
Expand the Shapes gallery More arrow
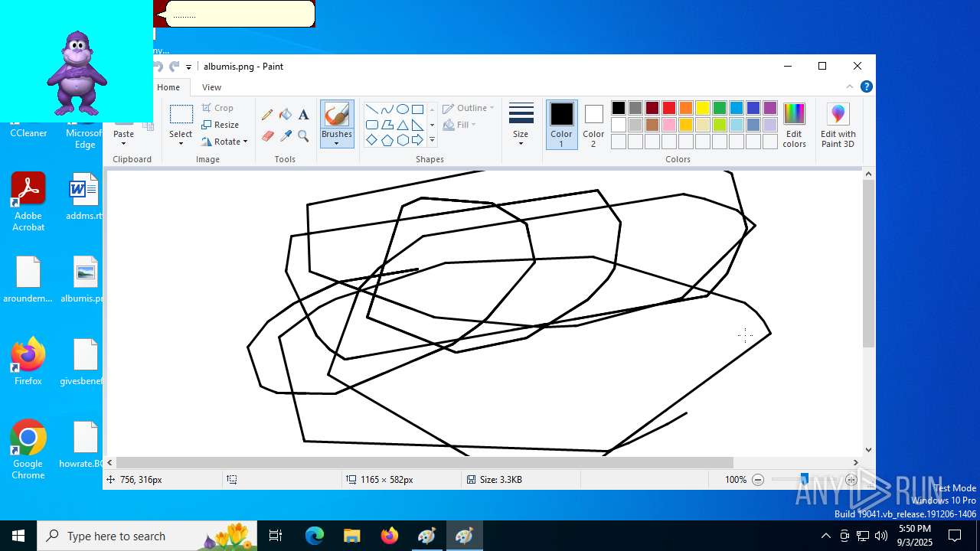pyautogui.click(x=432, y=140)
